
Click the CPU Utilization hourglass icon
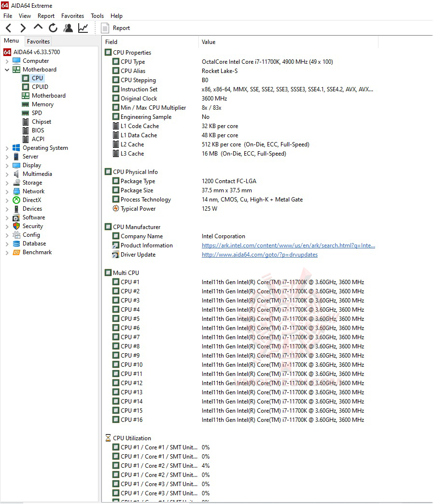(108, 438)
